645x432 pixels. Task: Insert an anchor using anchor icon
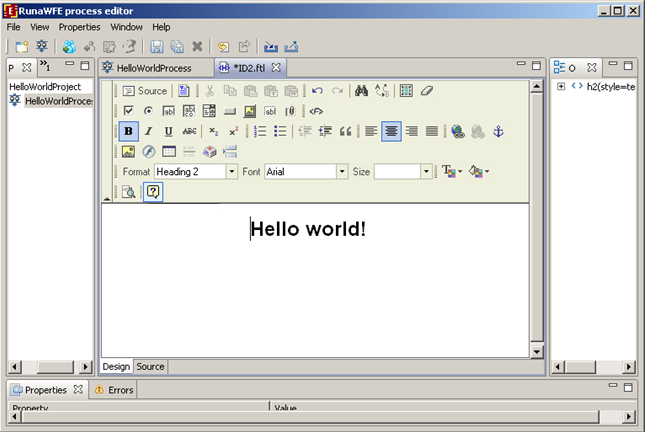coord(500,131)
